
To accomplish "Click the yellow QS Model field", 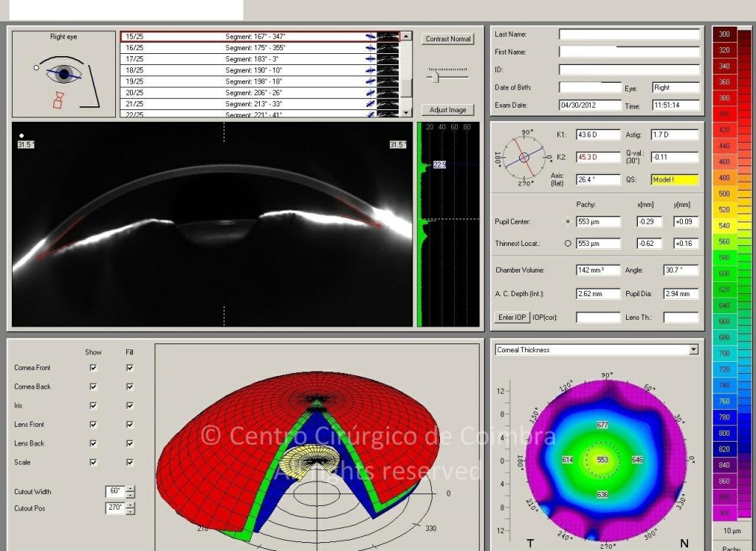I will pos(675,179).
